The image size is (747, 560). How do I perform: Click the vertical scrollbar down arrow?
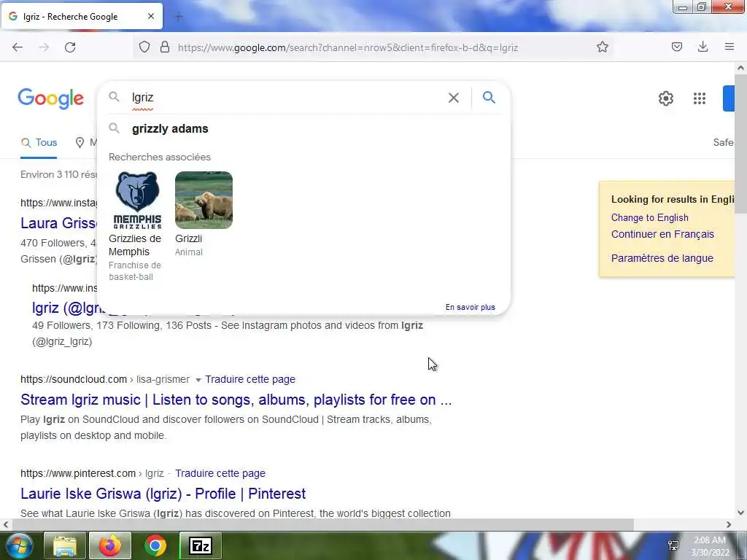[x=740, y=513]
